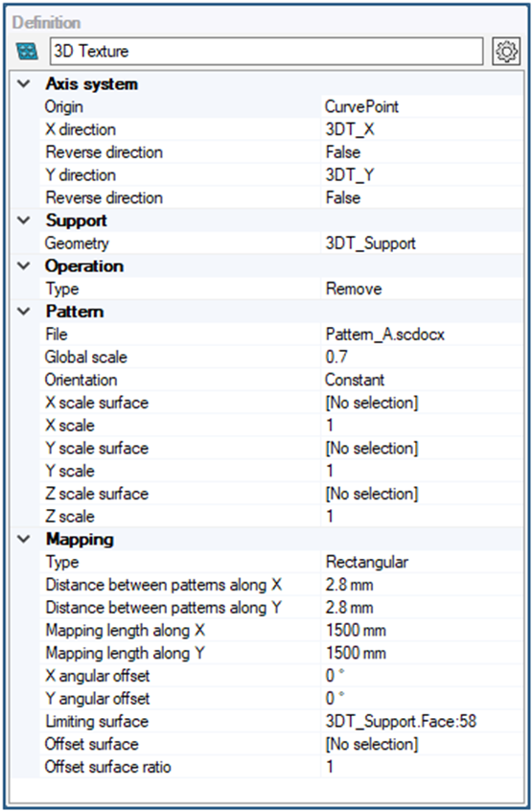This screenshot has width=532, height=811.
Task: Change Orientation Constant value
Action: [422, 380]
